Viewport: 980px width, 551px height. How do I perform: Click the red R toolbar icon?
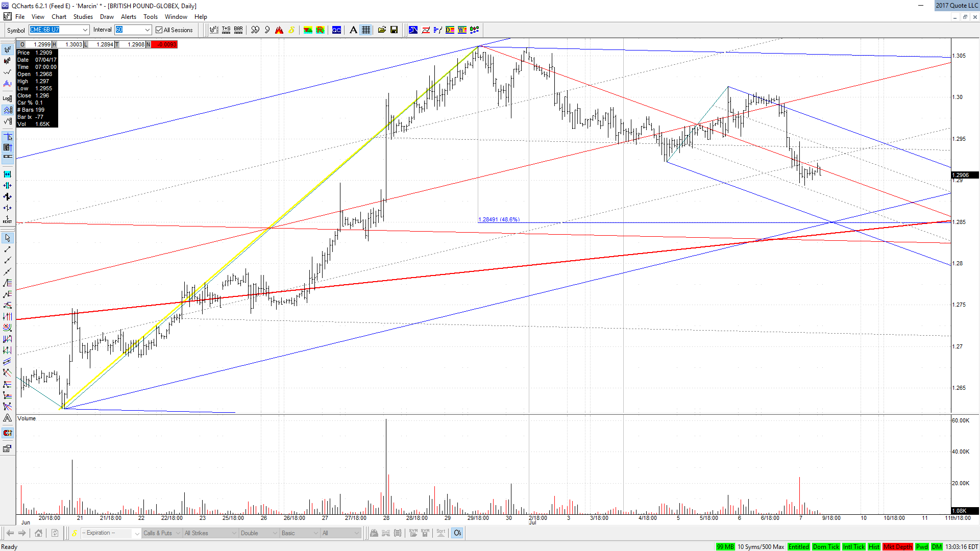321,30
